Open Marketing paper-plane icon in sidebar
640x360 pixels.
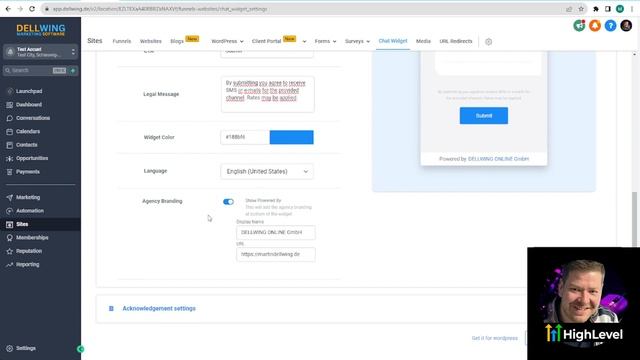tap(10, 198)
